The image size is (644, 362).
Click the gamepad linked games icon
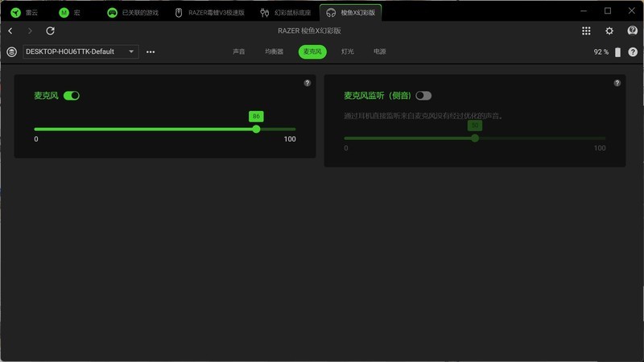tap(112, 13)
